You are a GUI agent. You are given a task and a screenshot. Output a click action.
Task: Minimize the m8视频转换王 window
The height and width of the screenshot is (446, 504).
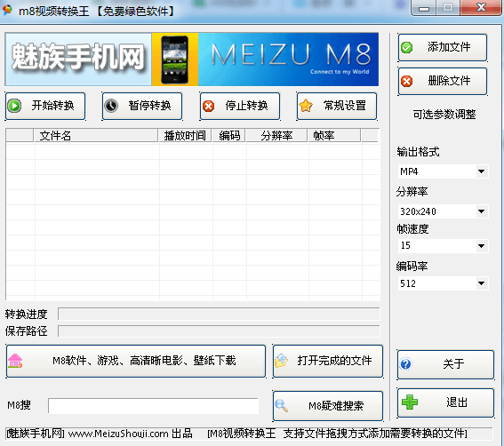click(x=424, y=8)
